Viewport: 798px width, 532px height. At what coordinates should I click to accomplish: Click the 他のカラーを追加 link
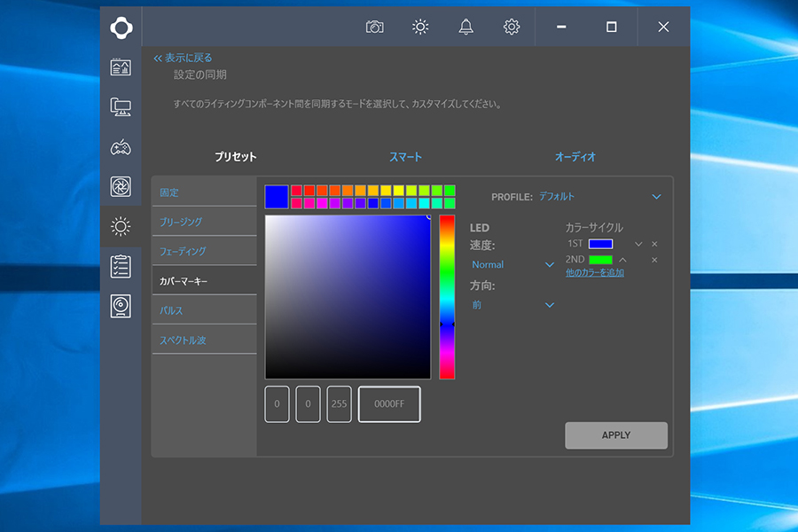coord(594,273)
